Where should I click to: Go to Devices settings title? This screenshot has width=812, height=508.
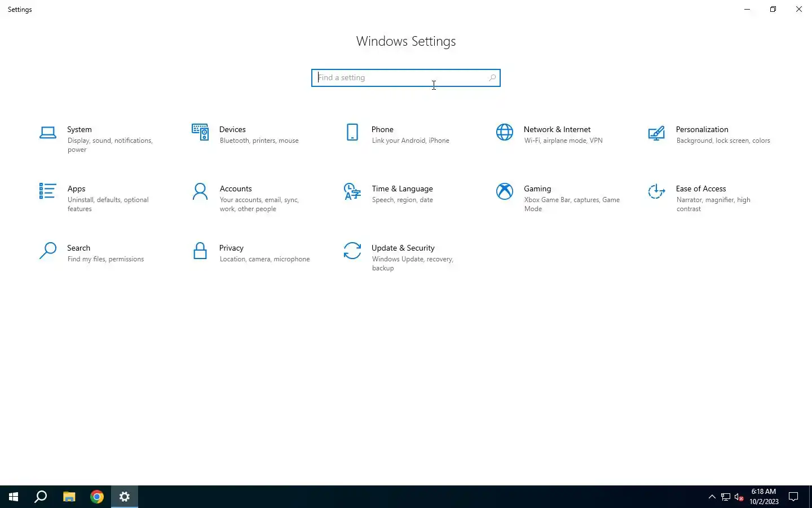(x=232, y=129)
